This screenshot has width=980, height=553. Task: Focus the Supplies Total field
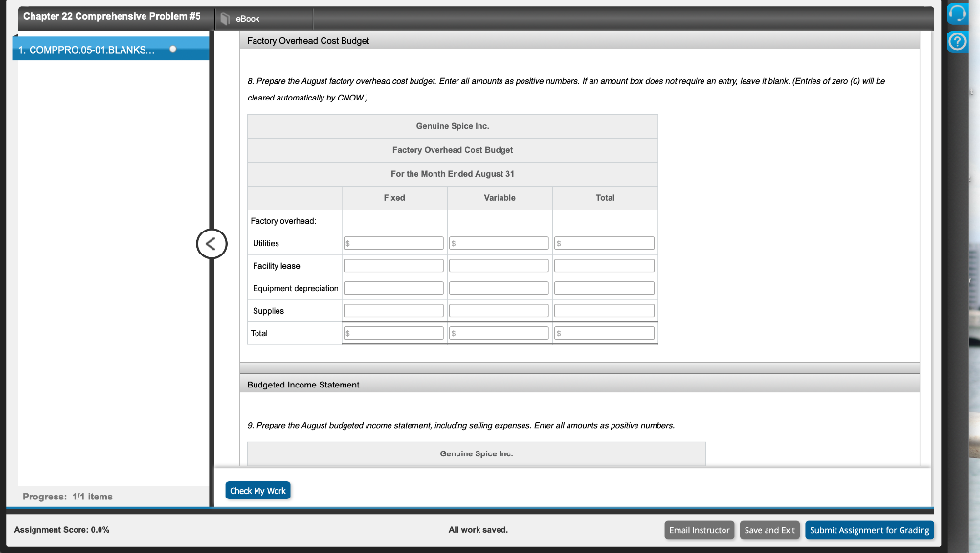tap(605, 311)
